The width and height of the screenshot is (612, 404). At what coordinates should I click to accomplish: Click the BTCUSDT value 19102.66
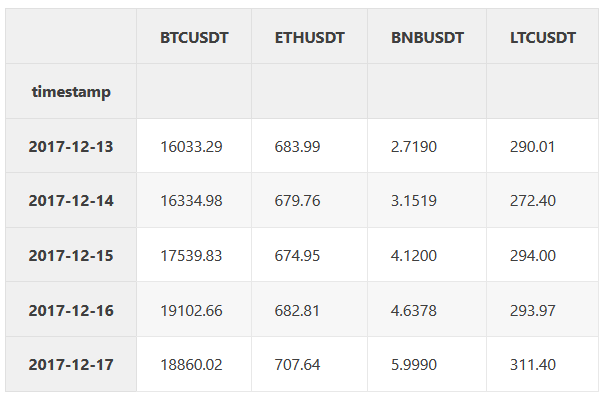191,310
